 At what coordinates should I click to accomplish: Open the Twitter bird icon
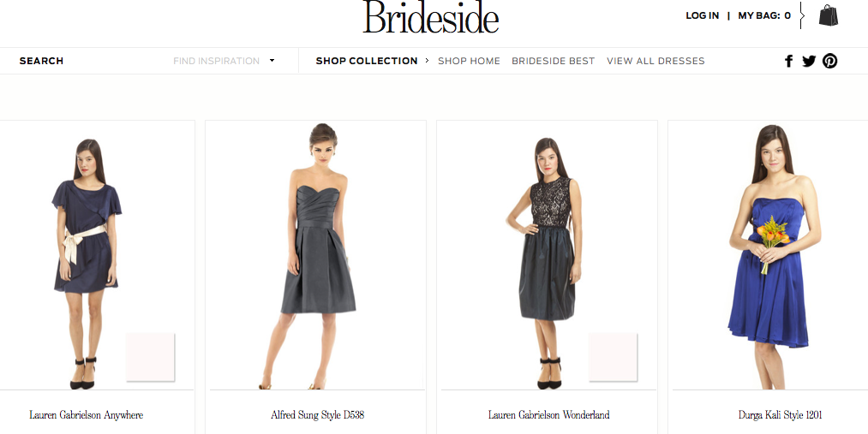[x=809, y=61]
